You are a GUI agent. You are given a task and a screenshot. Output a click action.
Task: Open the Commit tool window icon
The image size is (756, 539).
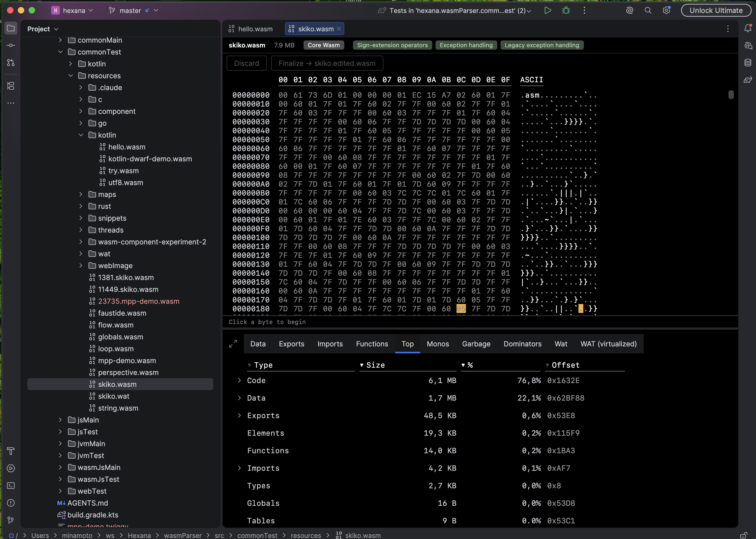(11, 46)
